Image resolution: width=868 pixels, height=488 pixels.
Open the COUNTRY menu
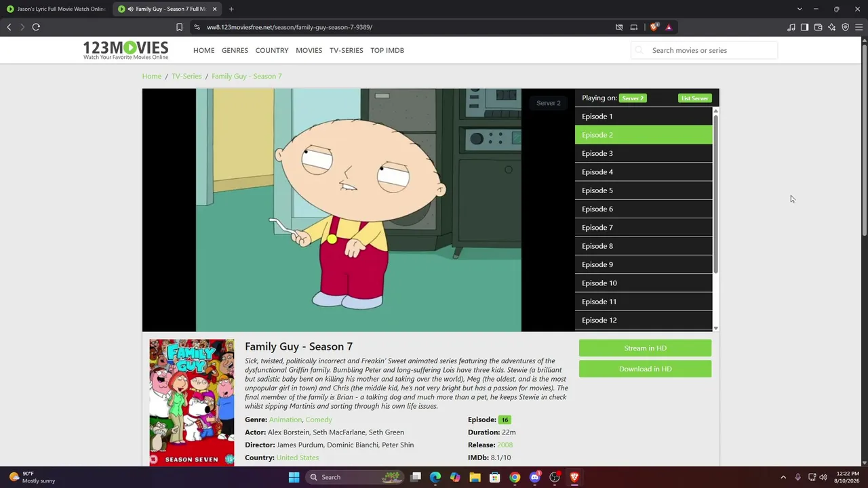(x=272, y=50)
